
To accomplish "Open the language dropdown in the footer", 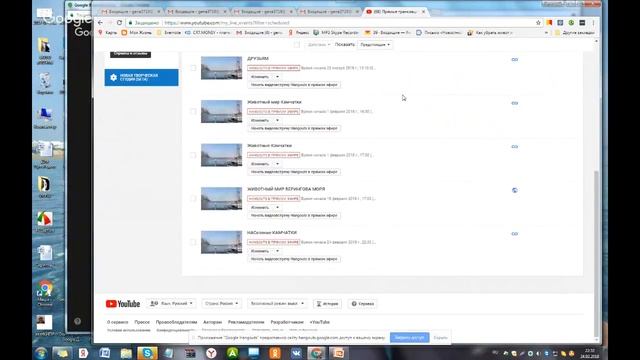I will [171, 304].
